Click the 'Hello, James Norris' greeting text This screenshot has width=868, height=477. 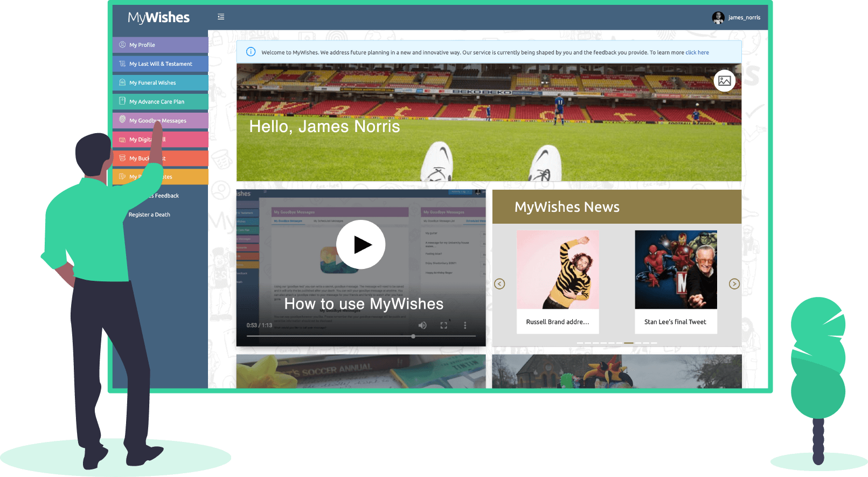tap(324, 126)
